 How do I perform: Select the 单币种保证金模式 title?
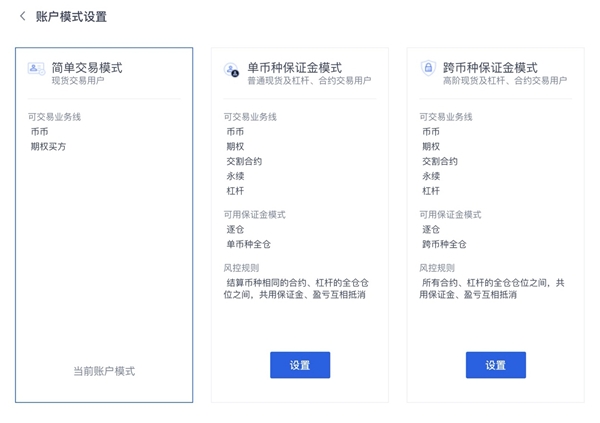pyautogui.click(x=295, y=68)
